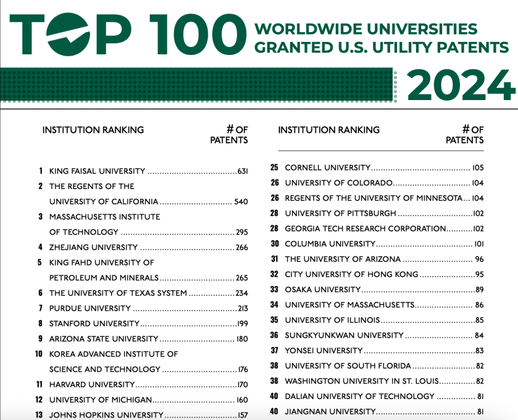
Task: Select the Stanford University entry
Action: (94, 324)
